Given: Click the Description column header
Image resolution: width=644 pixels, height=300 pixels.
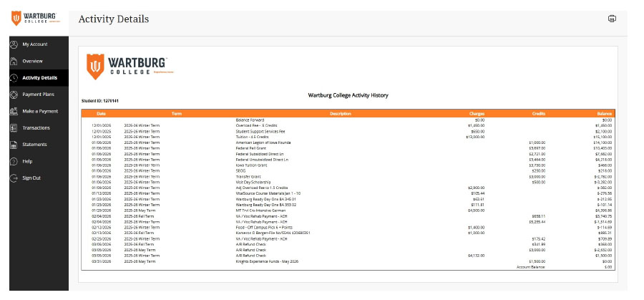Looking at the screenshot, I should (341, 113).
